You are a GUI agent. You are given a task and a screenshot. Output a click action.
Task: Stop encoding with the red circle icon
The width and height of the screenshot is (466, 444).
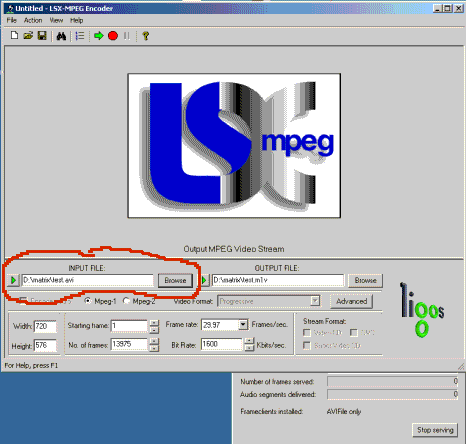tap(113, 36)
